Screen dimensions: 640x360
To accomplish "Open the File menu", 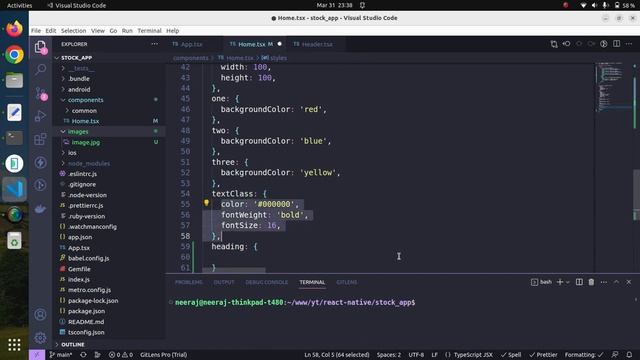I will (x=36, y=31).
